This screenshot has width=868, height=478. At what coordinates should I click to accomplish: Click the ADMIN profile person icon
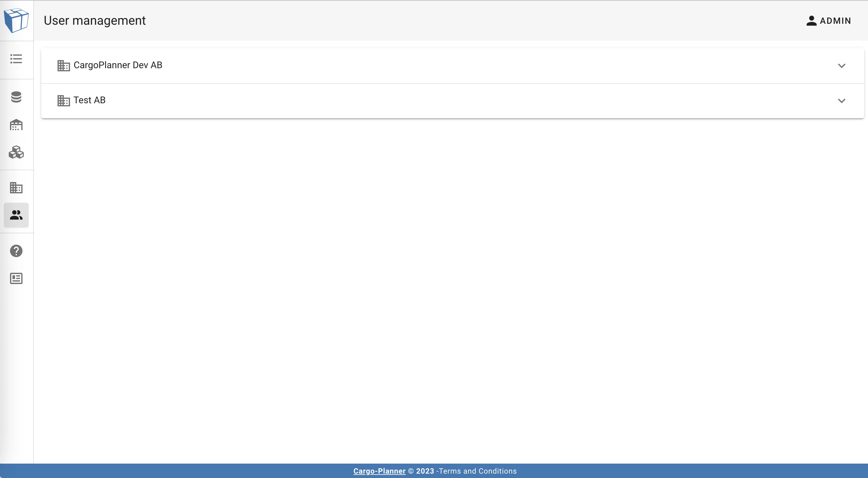click(x=811, y=21)
